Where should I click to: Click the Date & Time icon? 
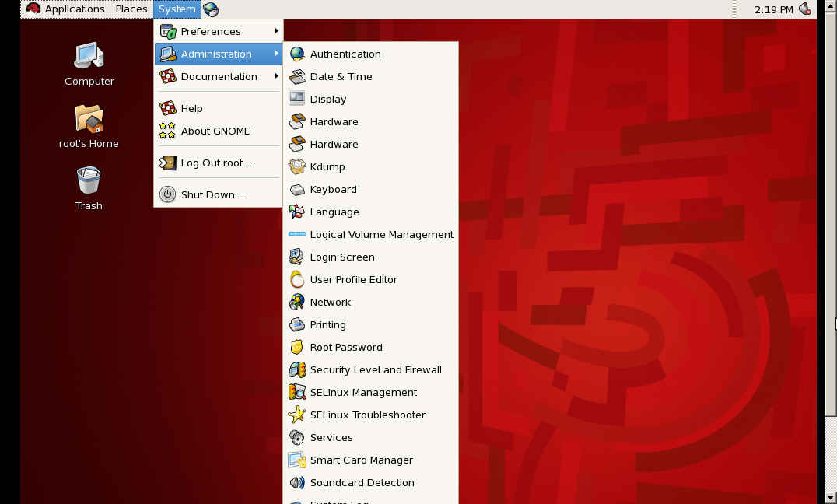297,76
